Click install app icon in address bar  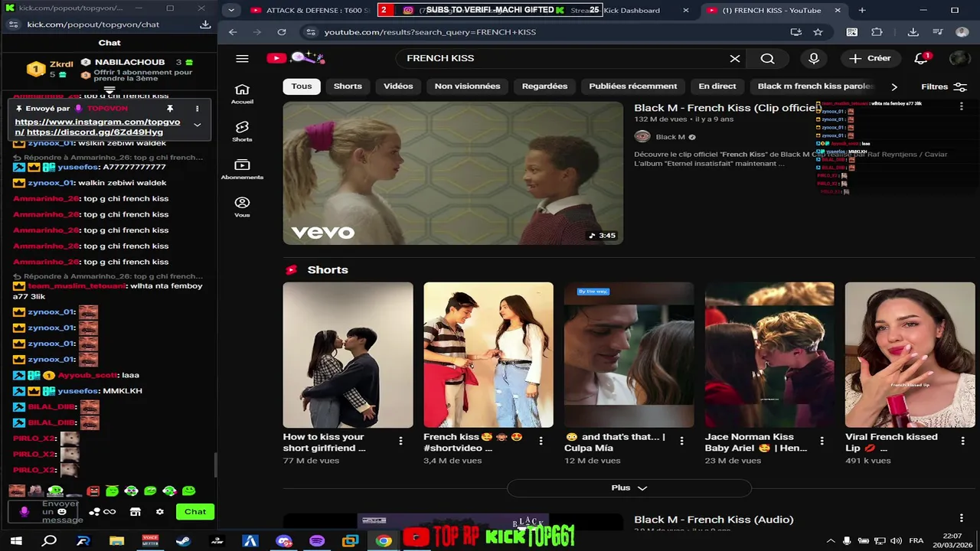click(x=796, y=32)
